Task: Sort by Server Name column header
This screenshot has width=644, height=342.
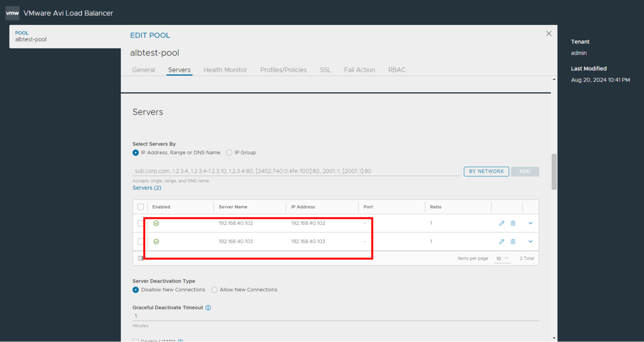Action: (233, 207)
